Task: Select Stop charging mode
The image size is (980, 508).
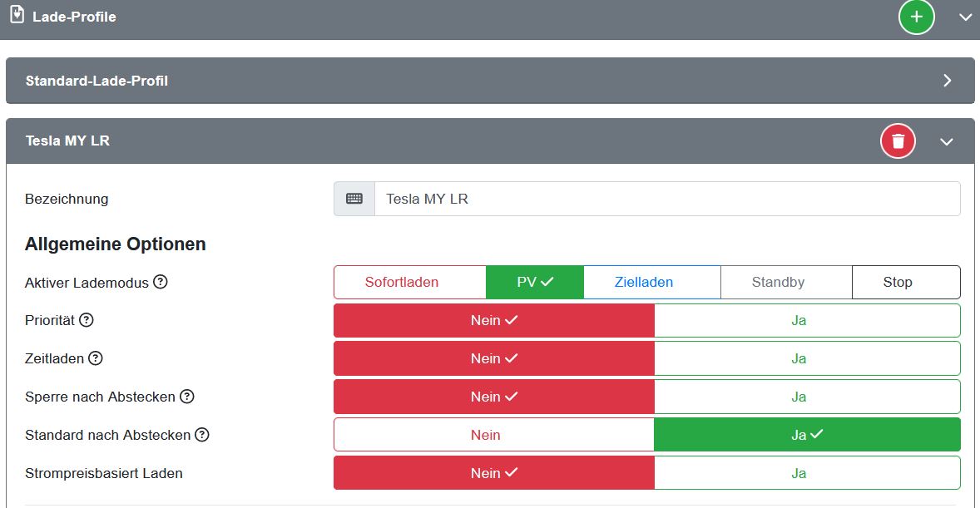Action: coord(906,283)
